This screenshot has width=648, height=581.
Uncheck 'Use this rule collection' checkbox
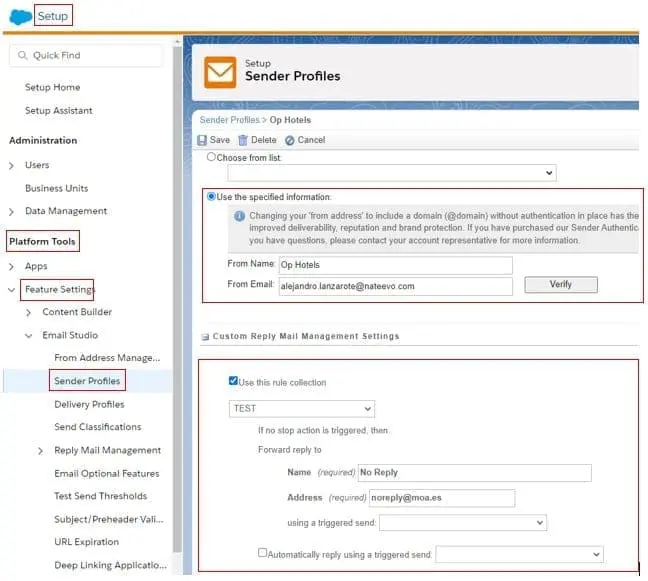[x=234, y=381]
